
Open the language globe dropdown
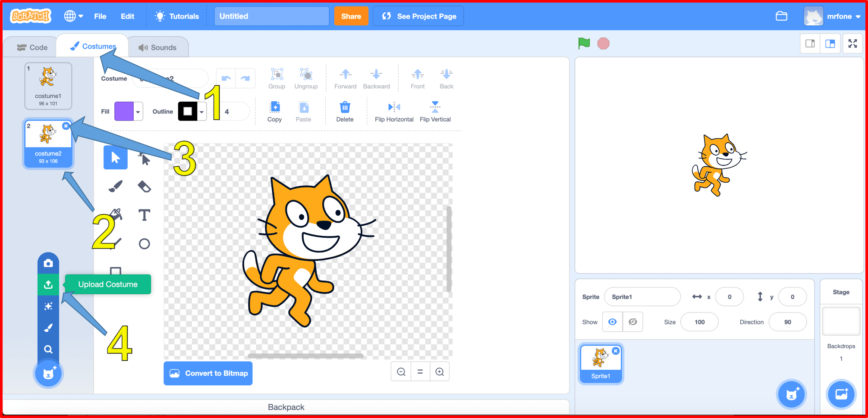pos(73,16)
